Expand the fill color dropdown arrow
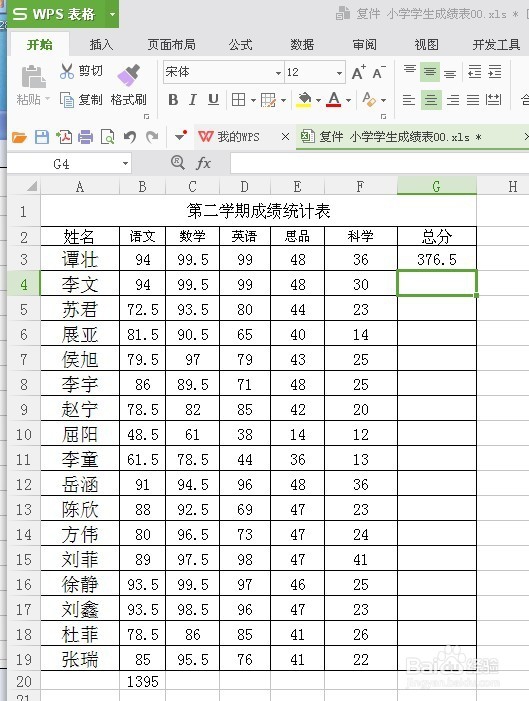Viewport: 529px width, 701px height. pos(318,100)
